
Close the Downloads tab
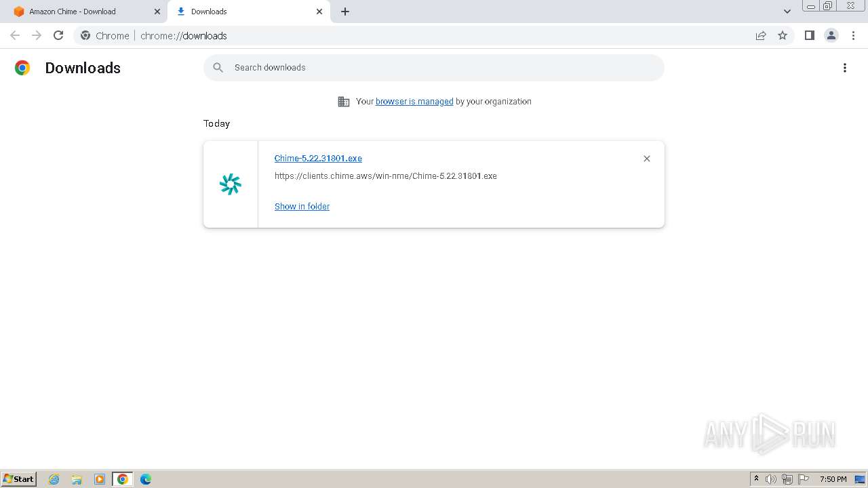click(319, 12)
